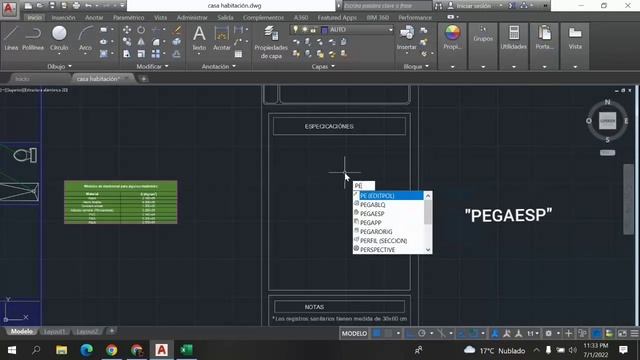Insert a table from Anotación panel

point(238,53)
